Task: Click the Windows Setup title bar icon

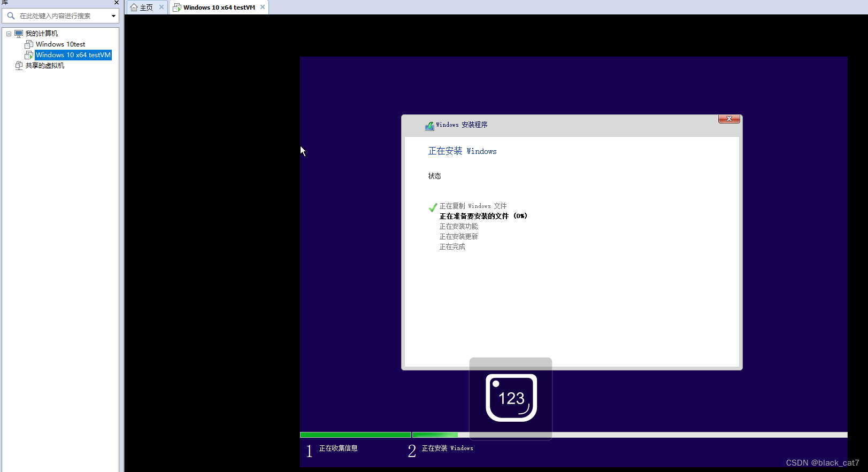Action: pos(429,126)
